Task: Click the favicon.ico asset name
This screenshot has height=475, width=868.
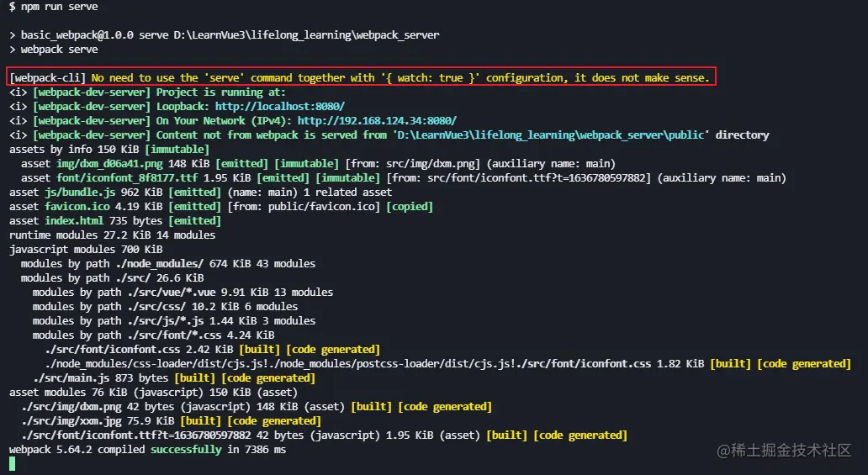Action: tap(77, 207)
